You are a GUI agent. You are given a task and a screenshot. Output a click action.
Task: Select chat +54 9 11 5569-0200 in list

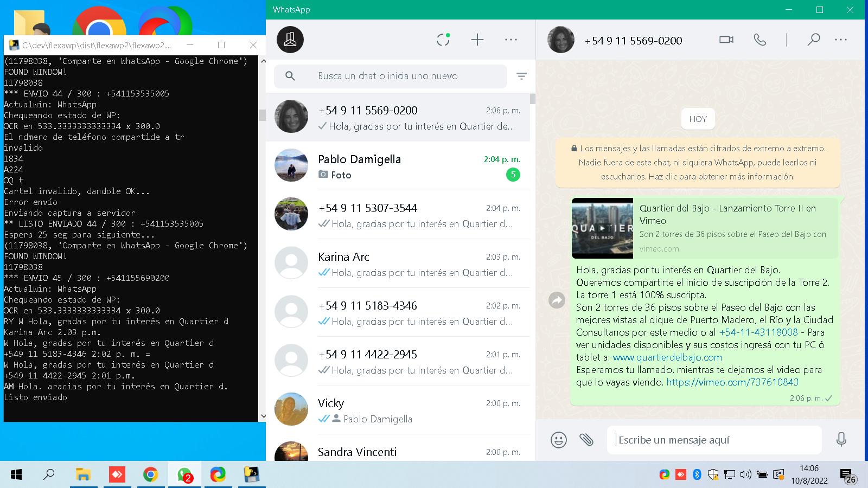click(398, 117)
